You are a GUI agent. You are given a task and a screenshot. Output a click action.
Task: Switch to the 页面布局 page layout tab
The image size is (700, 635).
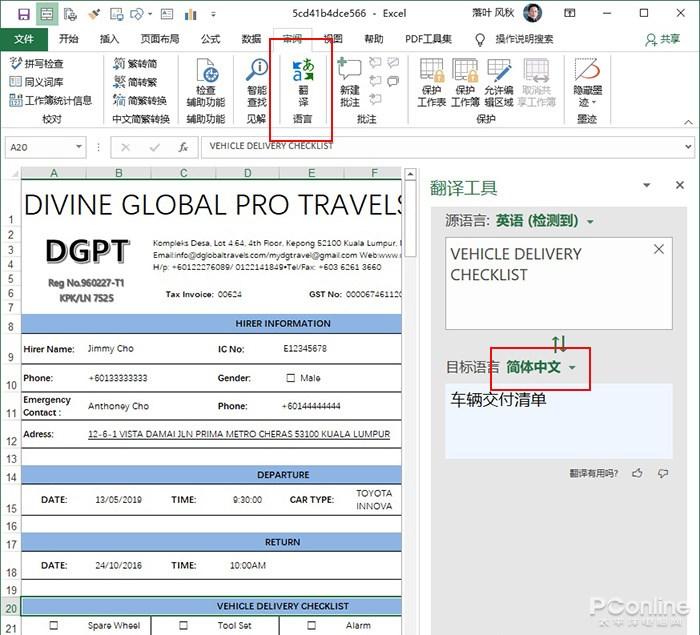pos(160,39)
